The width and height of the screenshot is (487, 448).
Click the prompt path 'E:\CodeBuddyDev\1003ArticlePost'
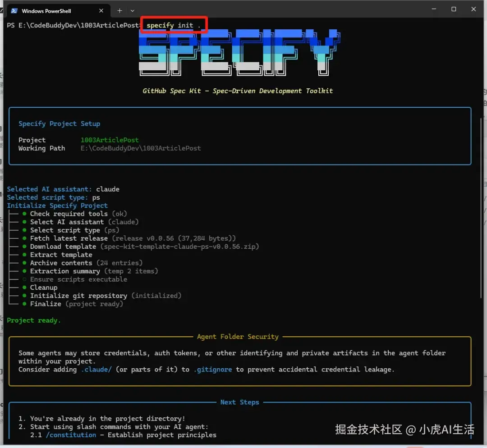[79, 25]
